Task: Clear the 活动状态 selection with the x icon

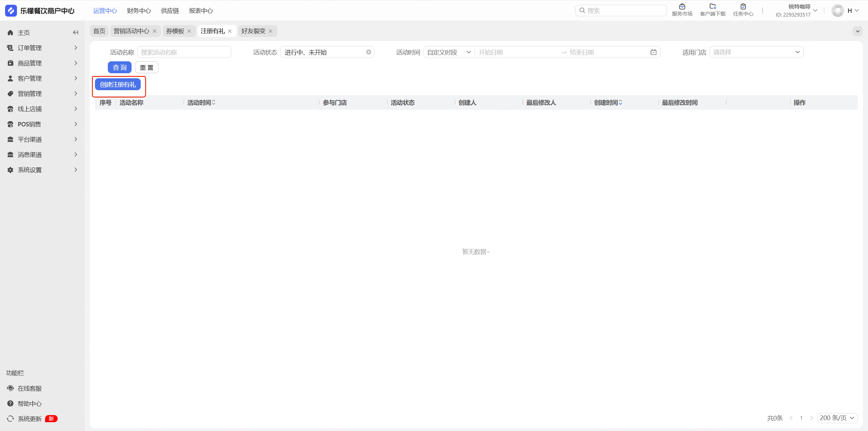Action: (369, 52)
